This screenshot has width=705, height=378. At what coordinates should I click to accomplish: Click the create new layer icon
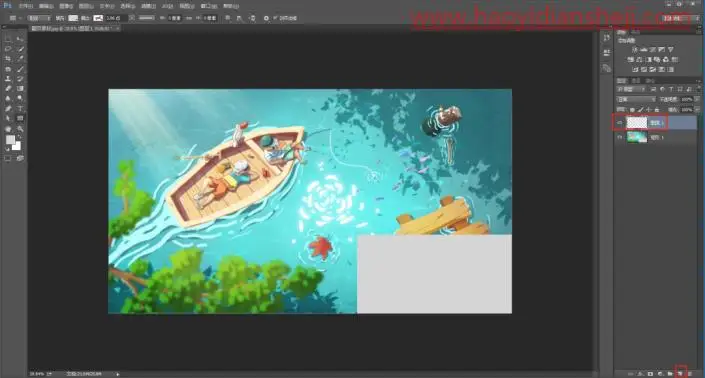pyautogui.click(x=680, y=374)
